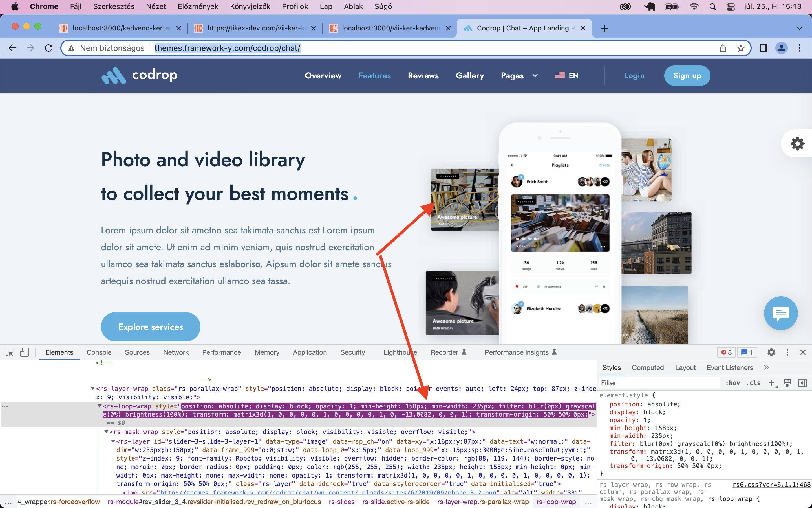The height and width of the screenshot is (508, 812).
Task: Go forward in Chrome navigation
Action: [x=30, y=48]
